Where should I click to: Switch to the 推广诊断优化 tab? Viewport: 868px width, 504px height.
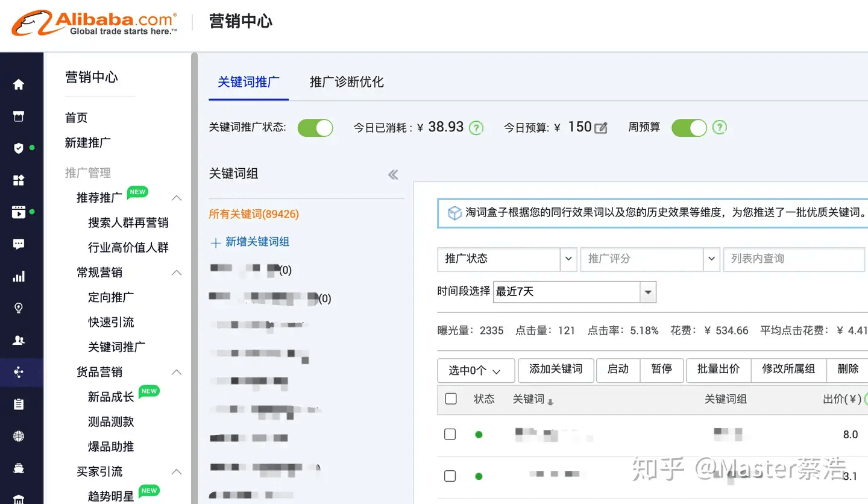347,82
